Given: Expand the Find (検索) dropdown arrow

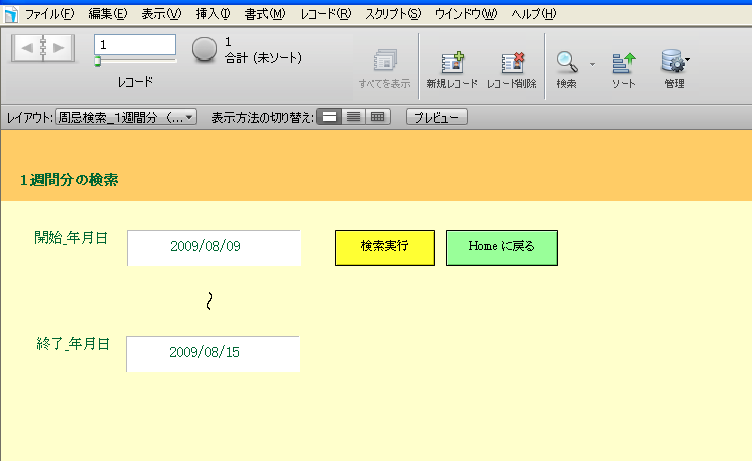Looking at the screenshot, I should tap(592, 64).
